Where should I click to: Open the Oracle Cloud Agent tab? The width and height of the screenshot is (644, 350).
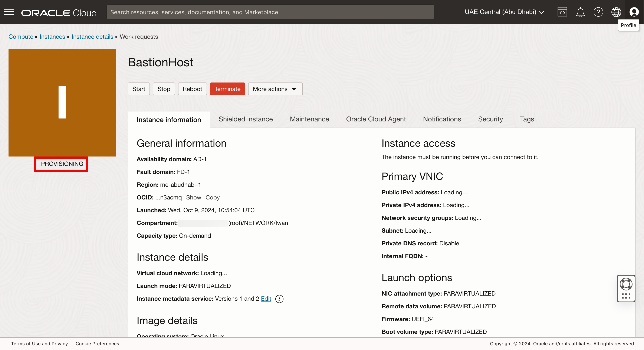[376, 119]
